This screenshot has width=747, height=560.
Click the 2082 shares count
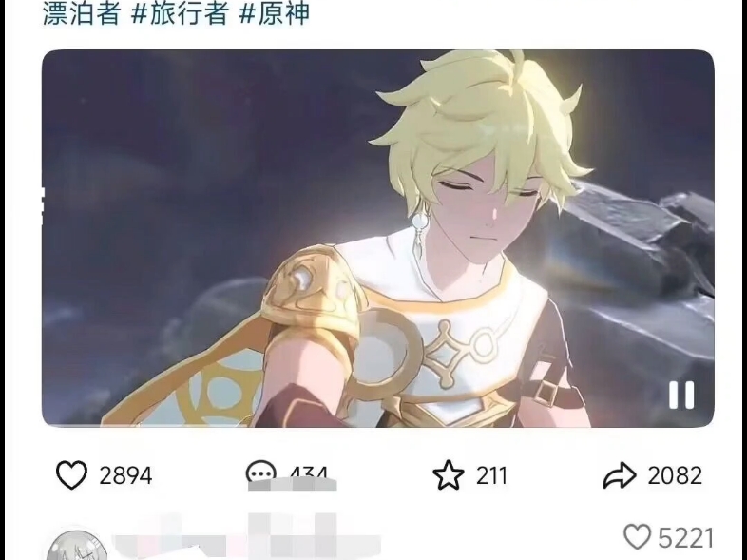point(675,475)
